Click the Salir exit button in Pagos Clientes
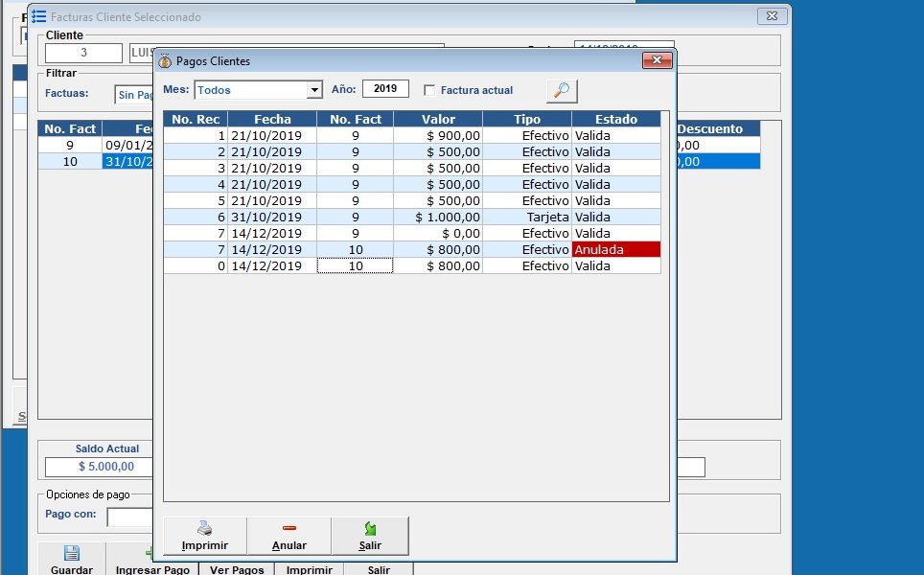This screenshot has height=575, width=924. 369,536
